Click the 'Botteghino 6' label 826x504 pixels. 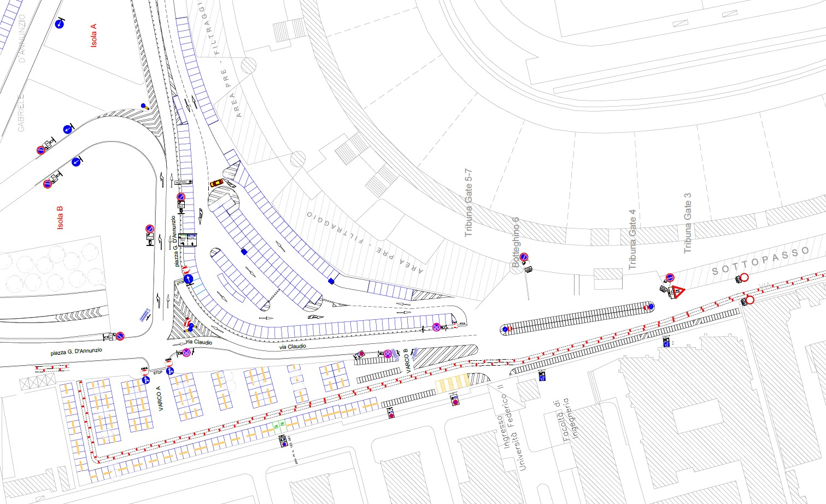point(515,242)
